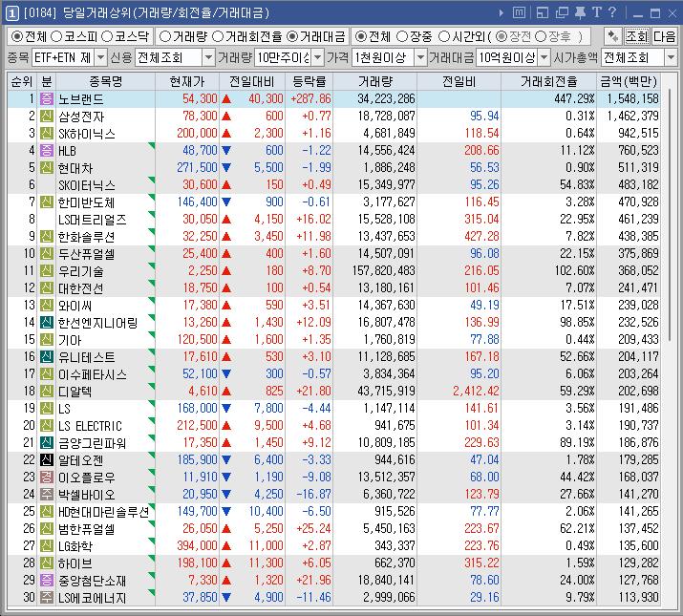Click the credit badge icon for 삼성전자
Viewport: 683px width, 616px height.
pos(47,116)
